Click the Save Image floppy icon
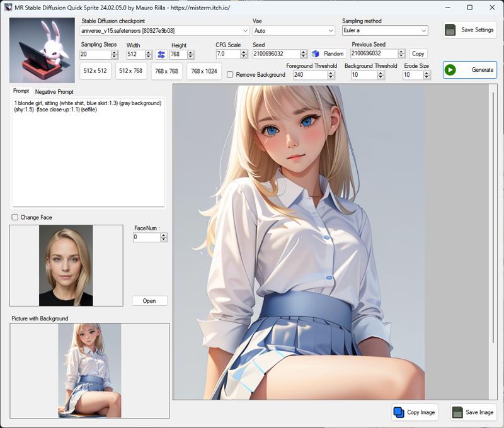This screenshot has width=504, height=428. click(x=457, y=412)
